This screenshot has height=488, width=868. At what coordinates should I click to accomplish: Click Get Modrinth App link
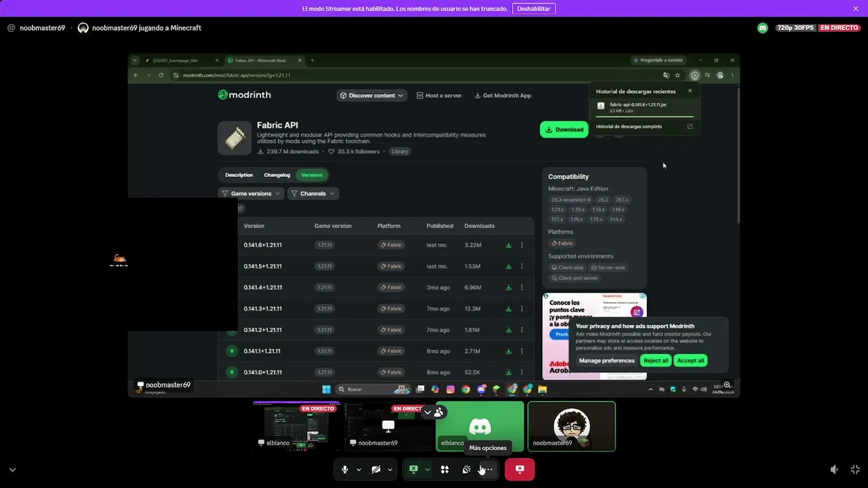pyautogui.click(x=502, y=96)
